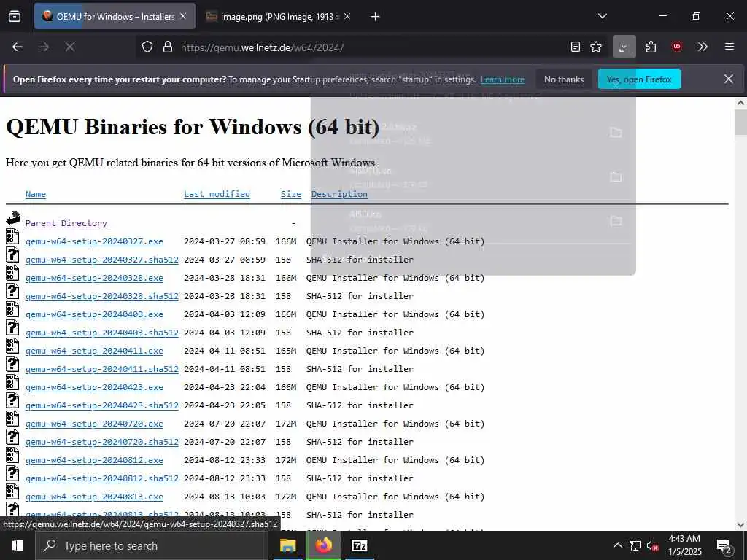Toggle reader view icon
The height and width of the screenshot is (560, 747).
pyautogui.click(x=576, y=47)
